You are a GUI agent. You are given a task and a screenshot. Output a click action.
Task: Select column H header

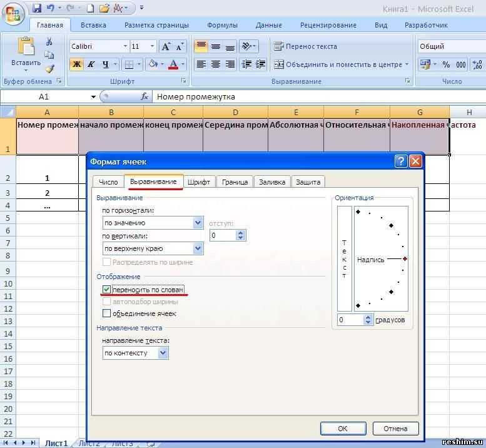click(x=468, y=112)
